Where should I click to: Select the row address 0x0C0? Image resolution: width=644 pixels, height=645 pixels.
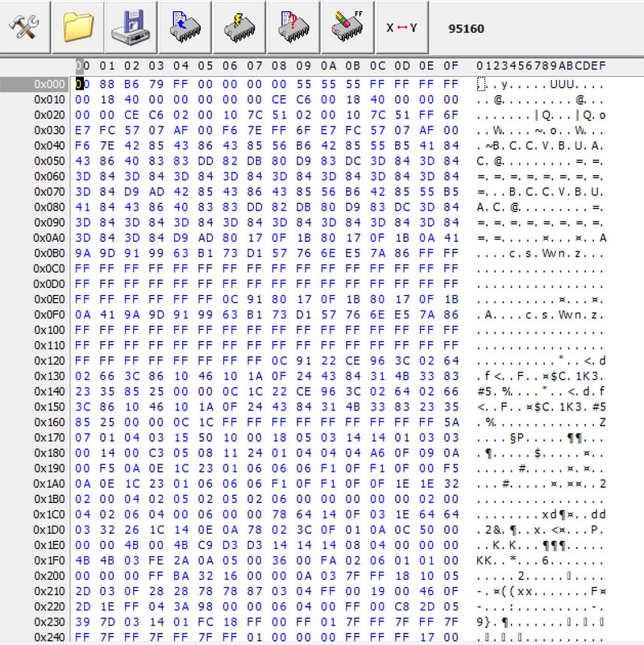tap(49, 268)
